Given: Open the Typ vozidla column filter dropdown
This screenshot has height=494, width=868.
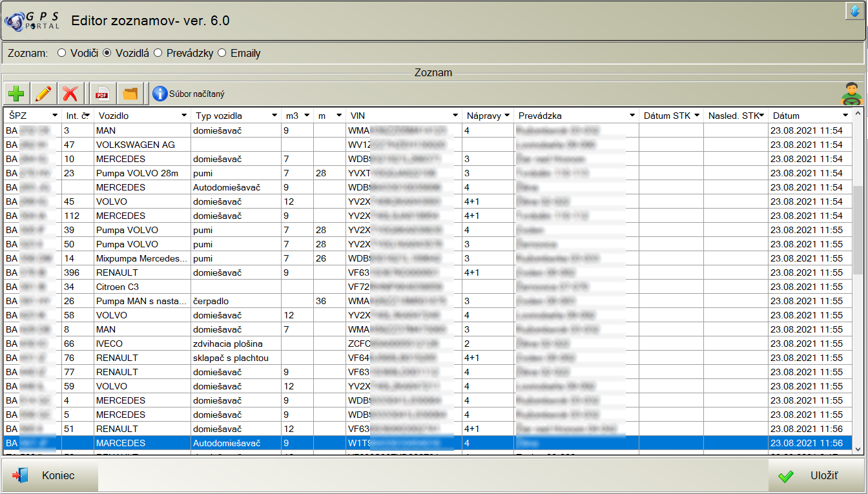Looking at the screenshot, I should point(274,116).
